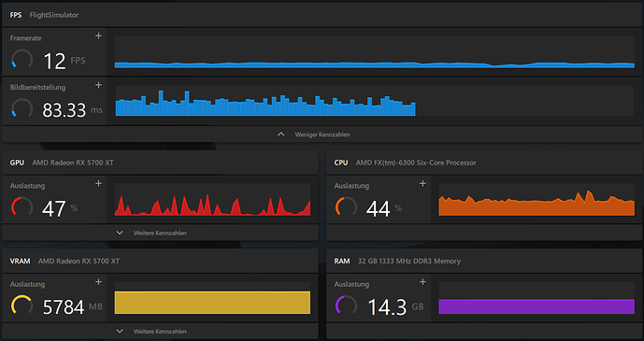Click the orange CPU usage graph
644x341 pixels.
537,199
